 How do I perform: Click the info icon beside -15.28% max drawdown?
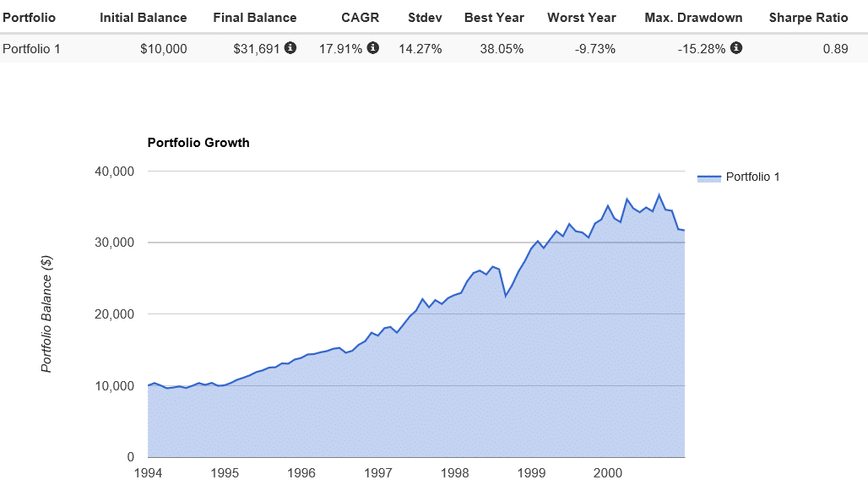[x=736, y=48]
